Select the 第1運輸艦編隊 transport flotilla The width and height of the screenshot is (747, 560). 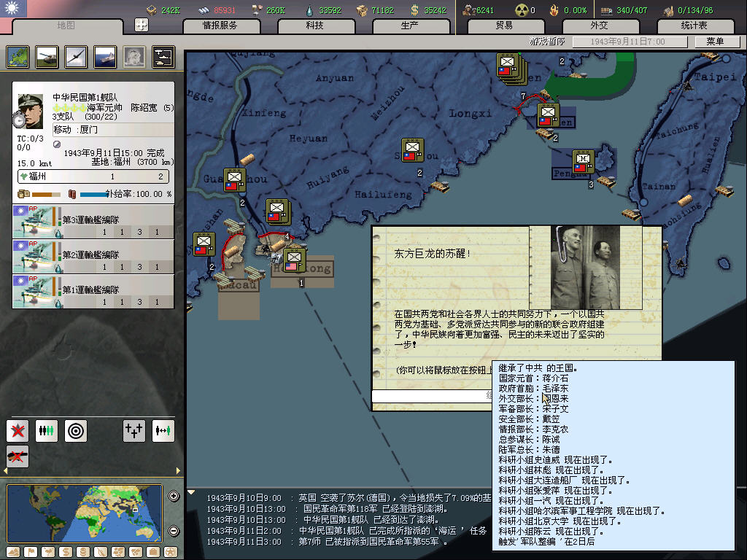(x=93, y=292)
